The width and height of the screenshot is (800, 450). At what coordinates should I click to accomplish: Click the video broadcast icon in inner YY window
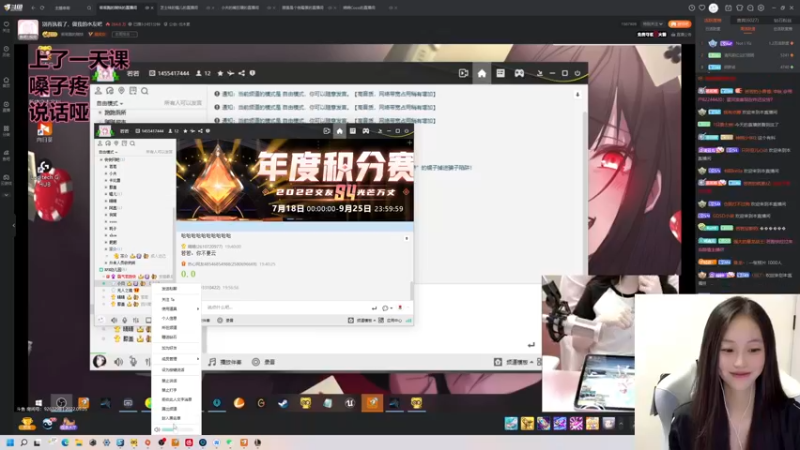327,131
